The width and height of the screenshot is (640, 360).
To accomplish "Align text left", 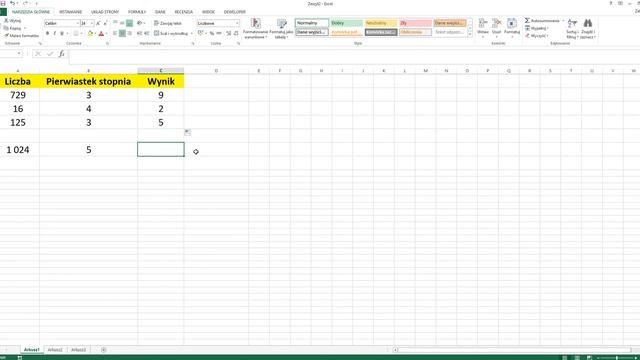I will tap(115, 33).
